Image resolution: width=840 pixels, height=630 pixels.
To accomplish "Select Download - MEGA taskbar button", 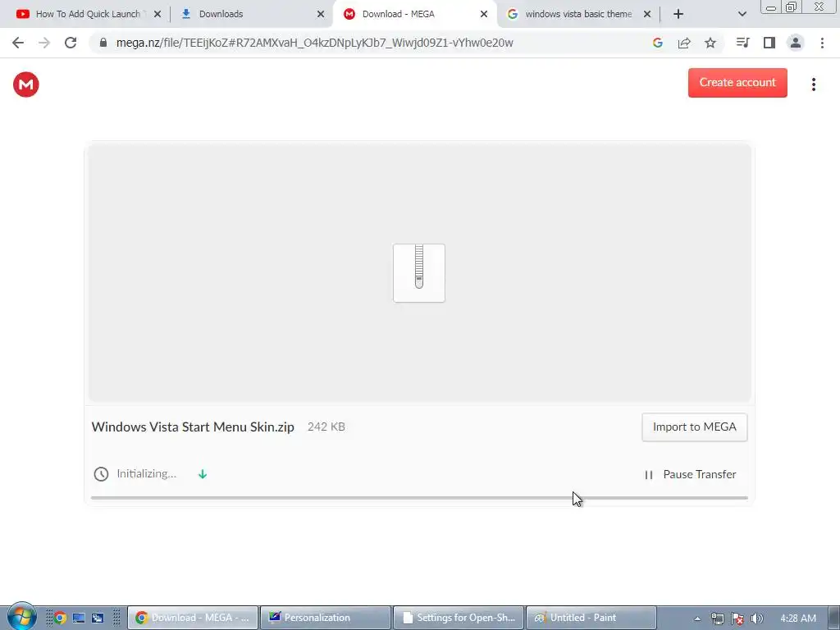I will (x=192, y=618).
